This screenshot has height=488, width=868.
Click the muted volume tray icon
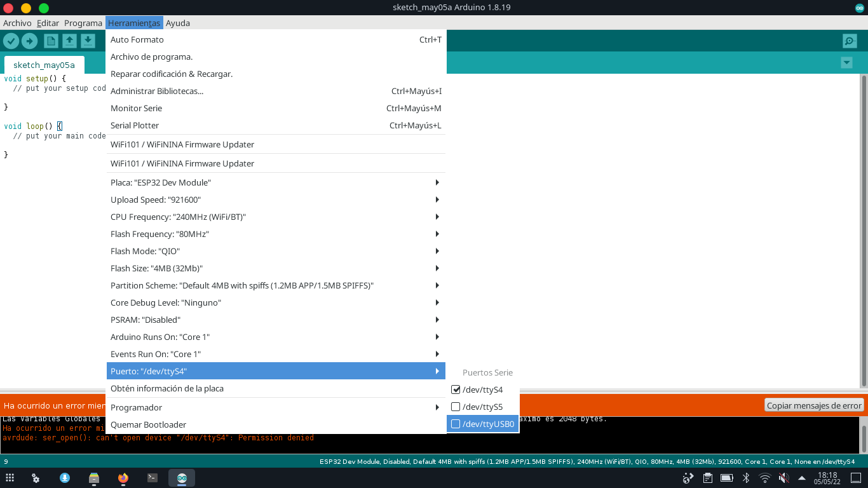click(x=784, y=478)
